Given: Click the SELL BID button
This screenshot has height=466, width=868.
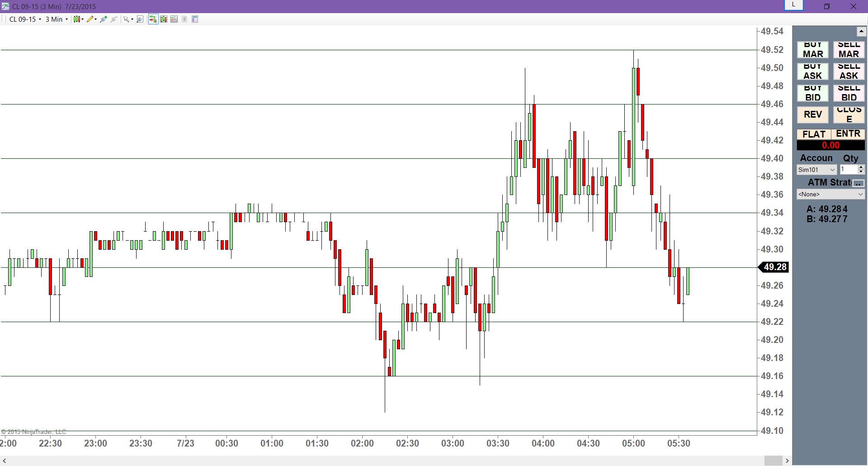Looking at the screenshot, I should 849,93.
